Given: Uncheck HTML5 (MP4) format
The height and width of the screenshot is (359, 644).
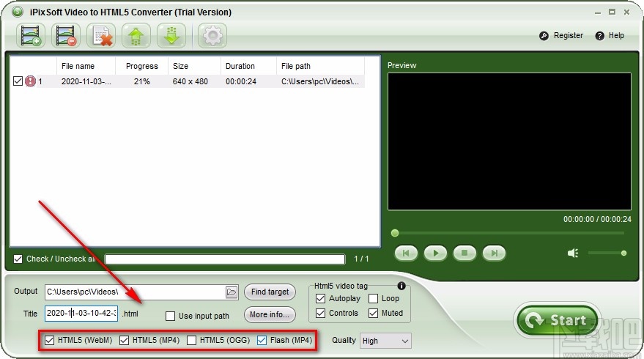Looking at the screenshot, I should (124, 340).
